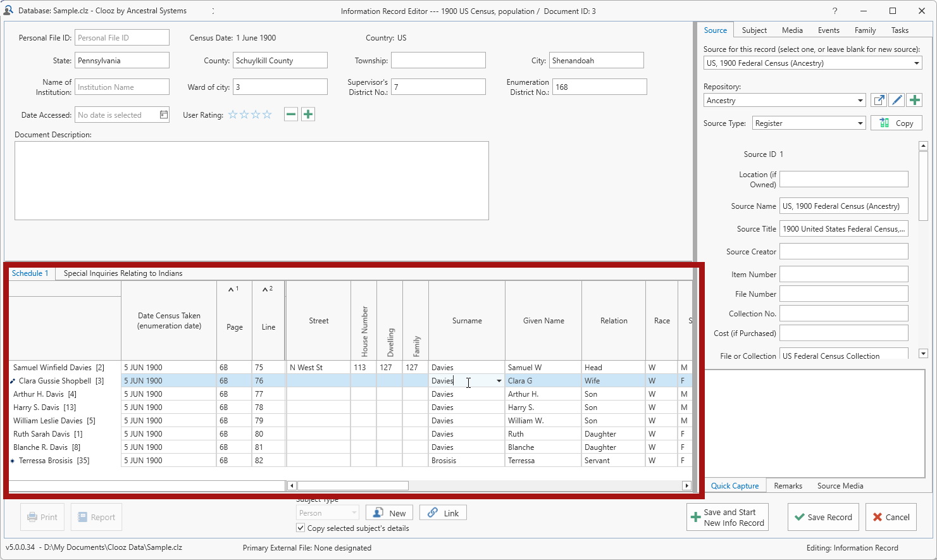Click the edit repository pencil icon
937x560 pixels.
897,100
